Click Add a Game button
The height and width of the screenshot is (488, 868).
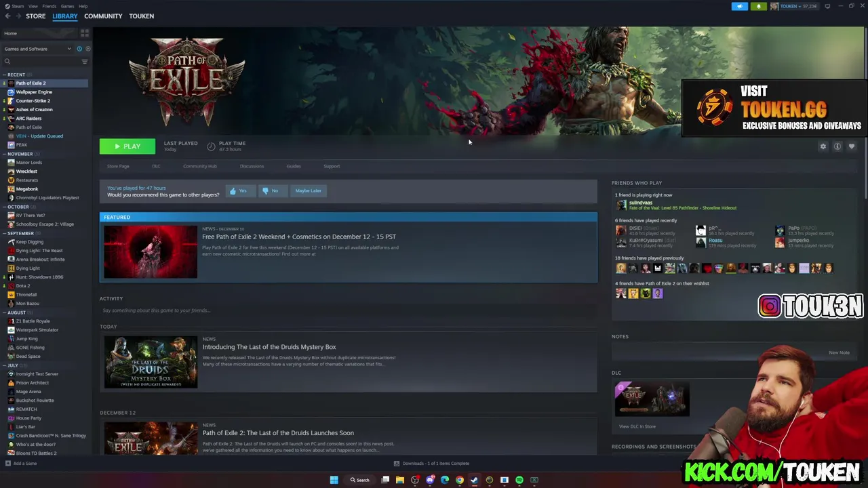click(x=21, y=464)
